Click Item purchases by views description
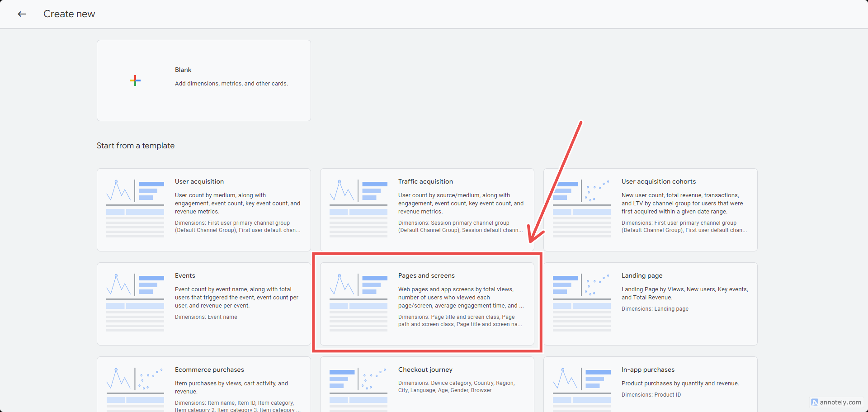The width and height of the screenshot is (868, 412). point(231,388)
